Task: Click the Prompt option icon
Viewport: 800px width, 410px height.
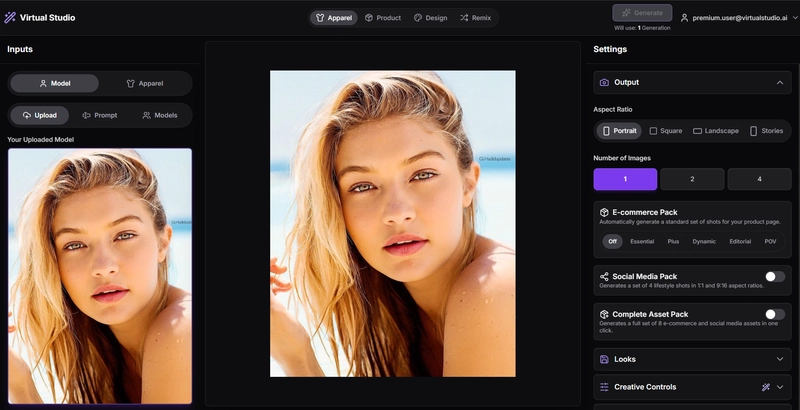Action: tap(86, 115)
